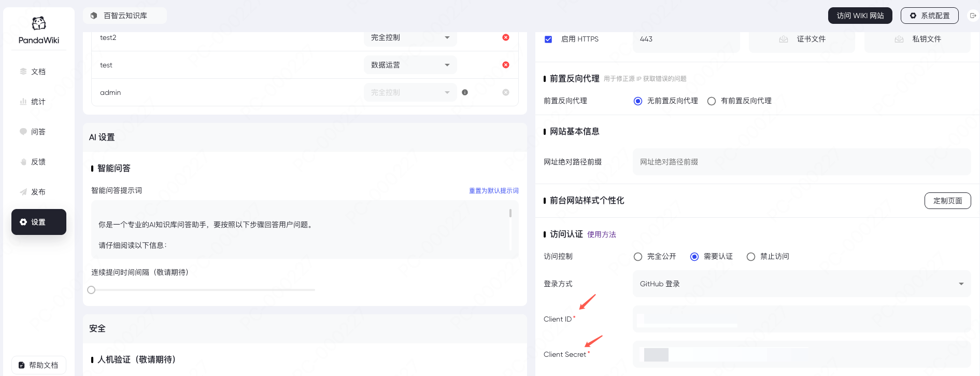Click 网址绝对路径前缀 input field
This screenshot has height=376, width=980.
pos(802,162)
